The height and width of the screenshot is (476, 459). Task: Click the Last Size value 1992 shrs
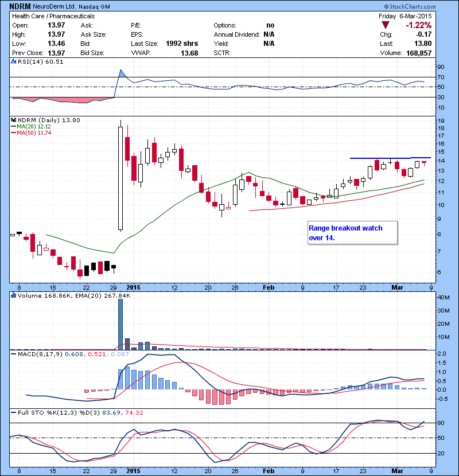point(182,44)
